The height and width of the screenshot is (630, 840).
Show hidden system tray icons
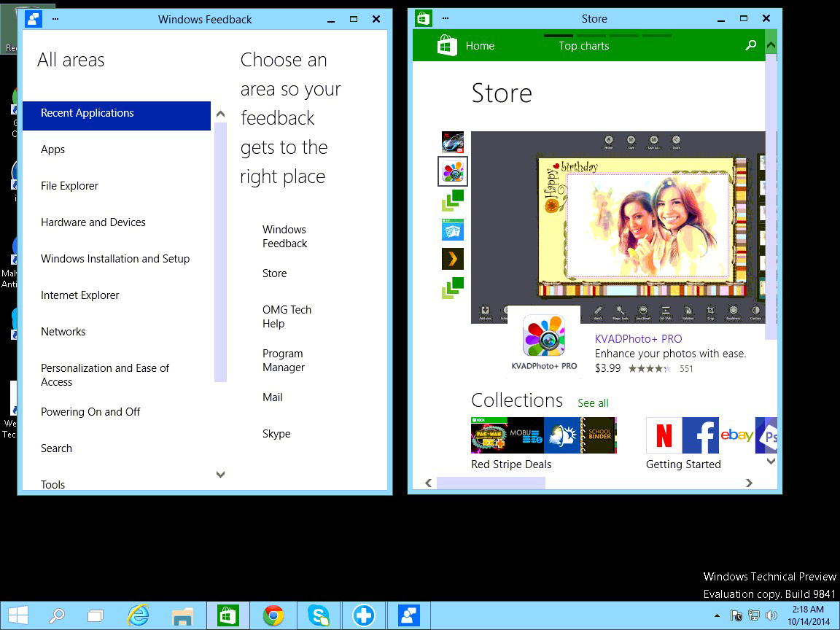point(716,616)
